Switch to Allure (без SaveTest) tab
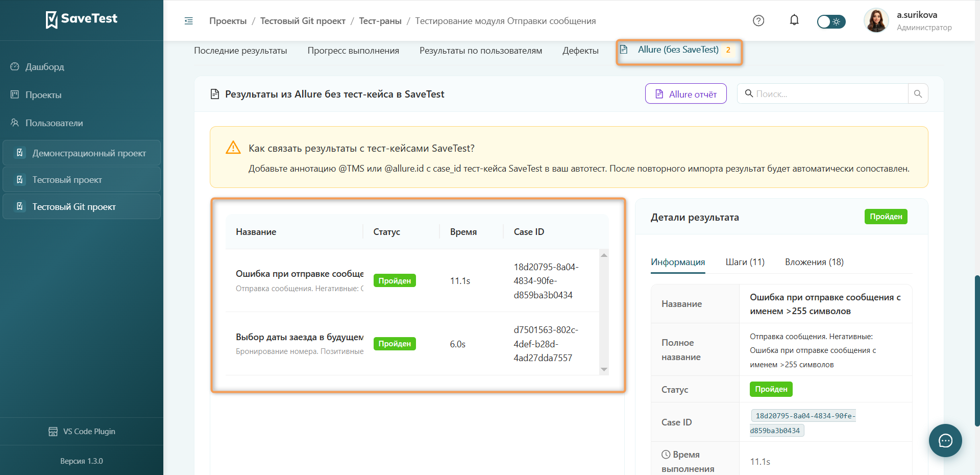Viewport: 980px width, 475px height. (x=678, y=50)
